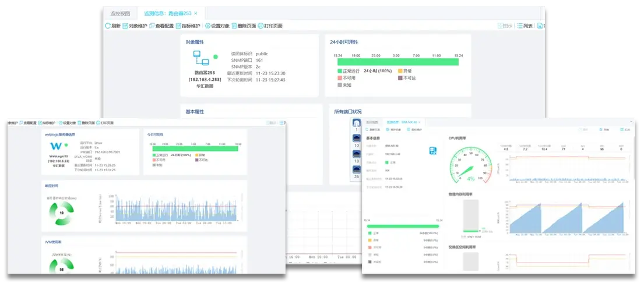
Task: Click the 24小时可用性 green availability bar
Action: coord(398,62)
